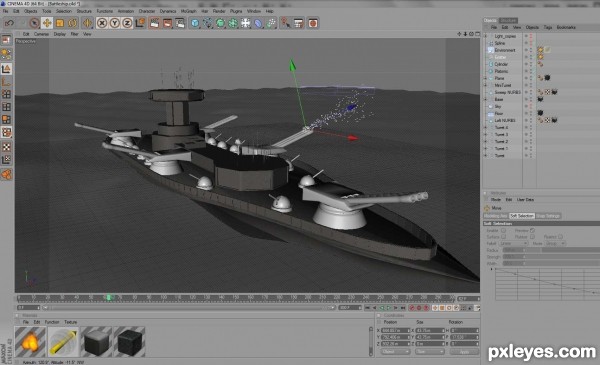Click Apply in Coordinates panel
The width and height of the screenshot is (600, 365).
pos(464,352)
